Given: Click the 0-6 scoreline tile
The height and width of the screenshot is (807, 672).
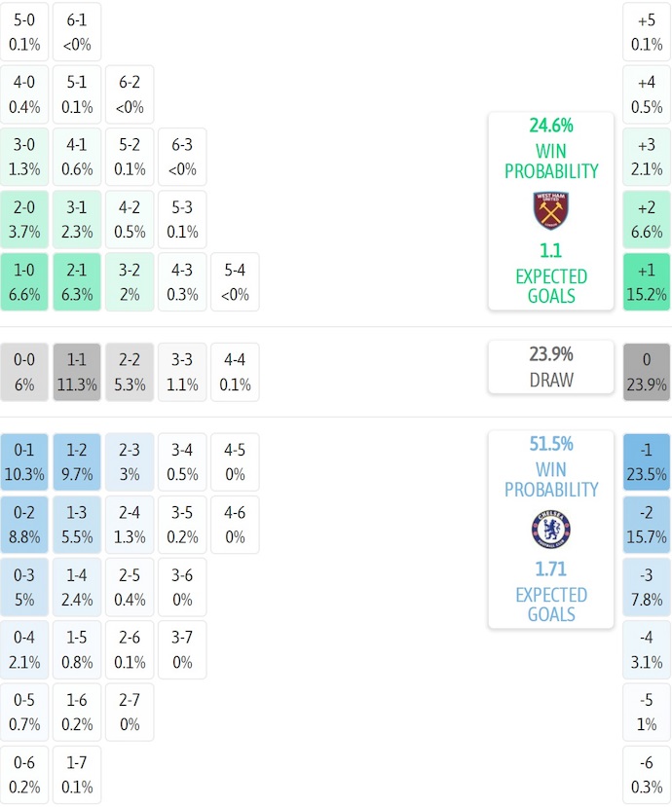Looking at the screenshot, I should 24,775.
